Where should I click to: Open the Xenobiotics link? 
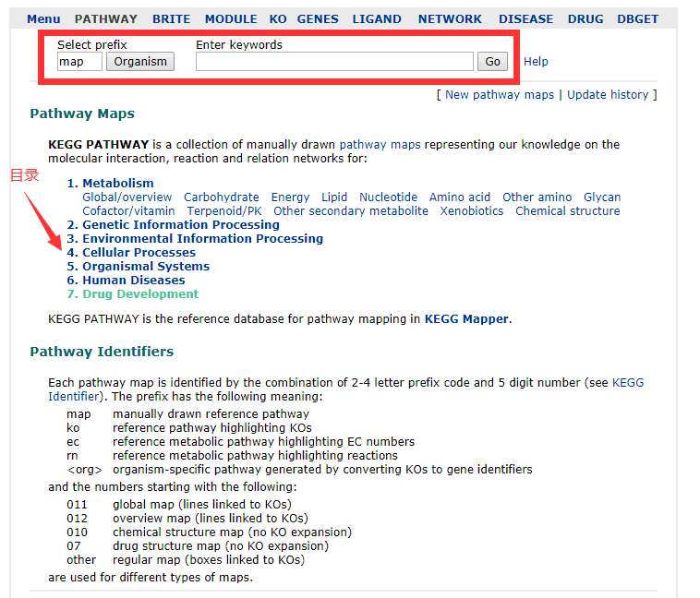tap(472, 210)
